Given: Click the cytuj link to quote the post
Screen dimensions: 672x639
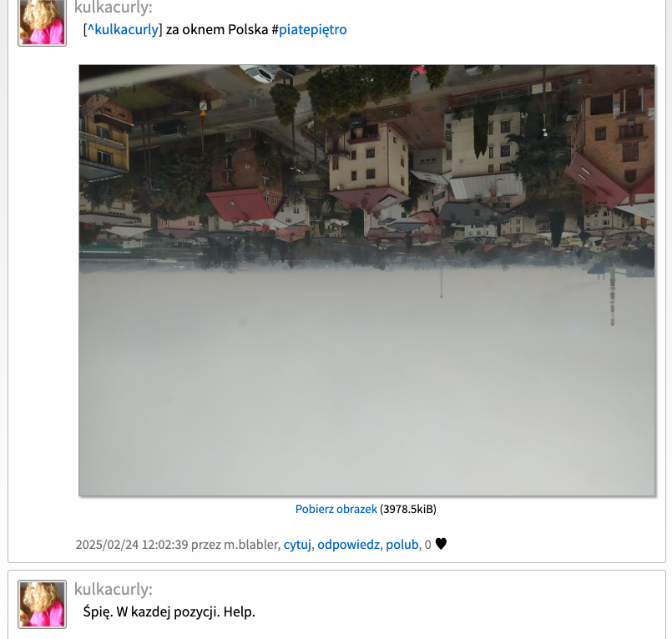Looking at the screenshot, I should pos(297,545).
